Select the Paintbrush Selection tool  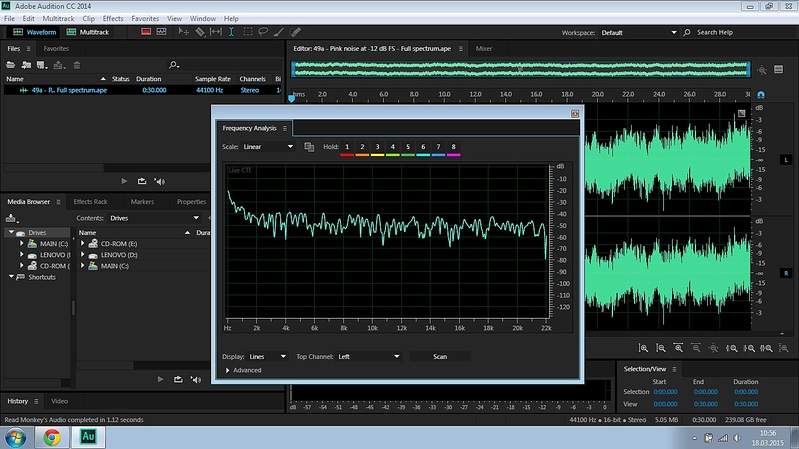[x=279, y=32]
